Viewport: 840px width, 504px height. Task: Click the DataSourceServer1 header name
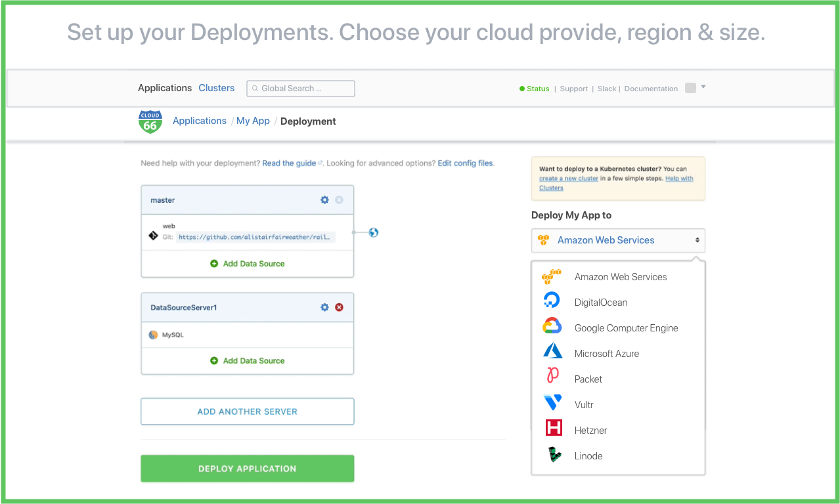(x=183, y=307)
